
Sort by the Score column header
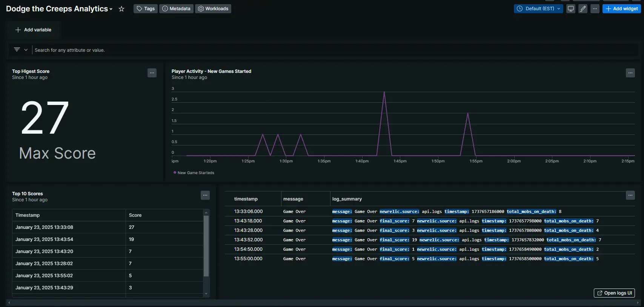click(x=164, y=215)
